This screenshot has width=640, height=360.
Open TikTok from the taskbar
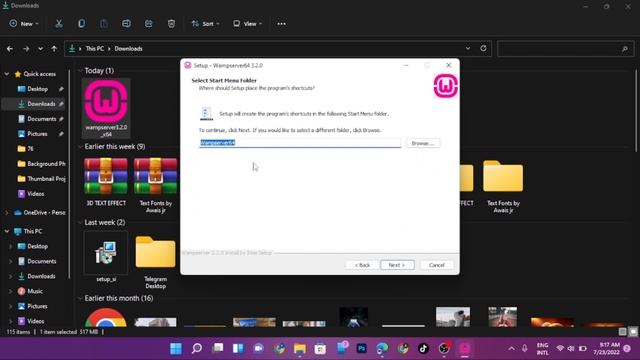tap(423, 348)
